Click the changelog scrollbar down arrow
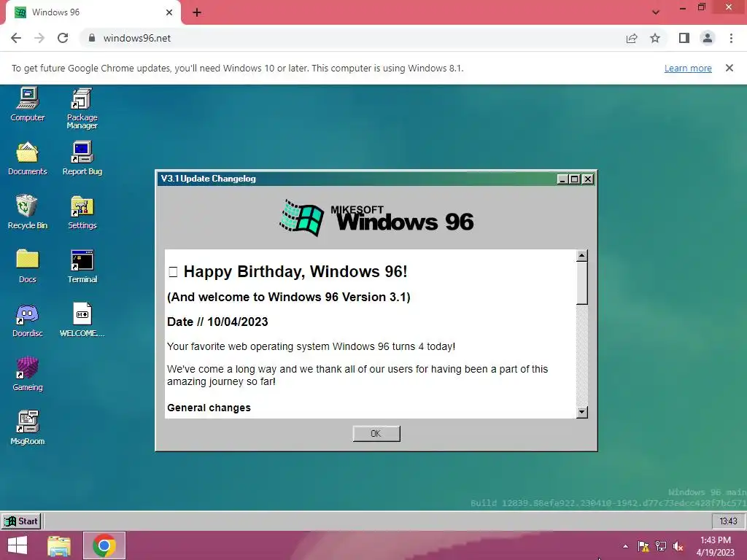747x560 pixels. pos(581,413)
